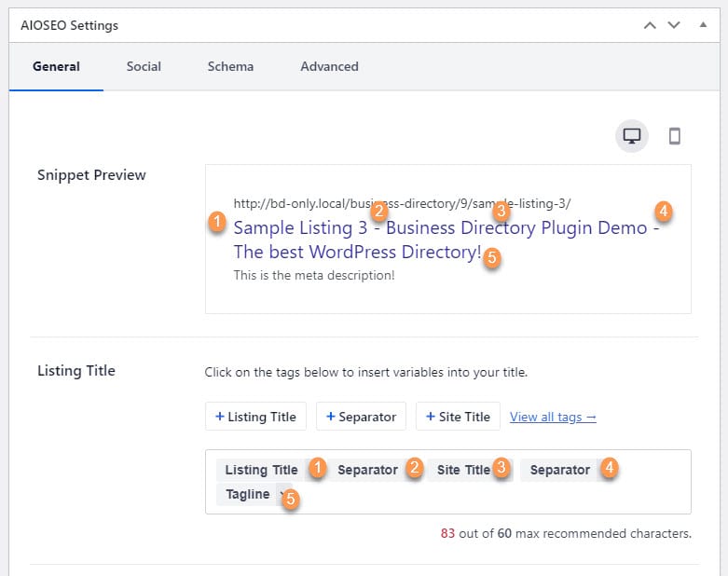Switch to desktop snippet preview icon
Image resolution: width=728 pixels, height=576 pixels.
[x=631, y=136]
